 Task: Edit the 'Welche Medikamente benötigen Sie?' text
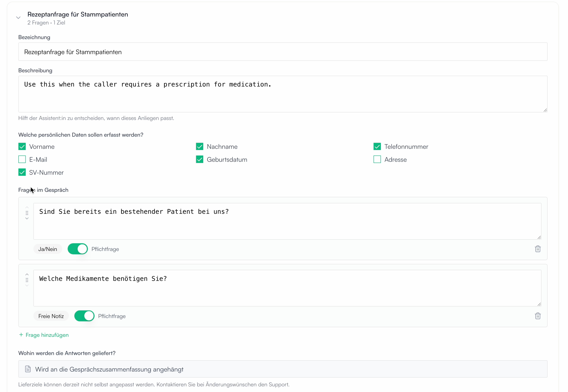tap(287, 288)
